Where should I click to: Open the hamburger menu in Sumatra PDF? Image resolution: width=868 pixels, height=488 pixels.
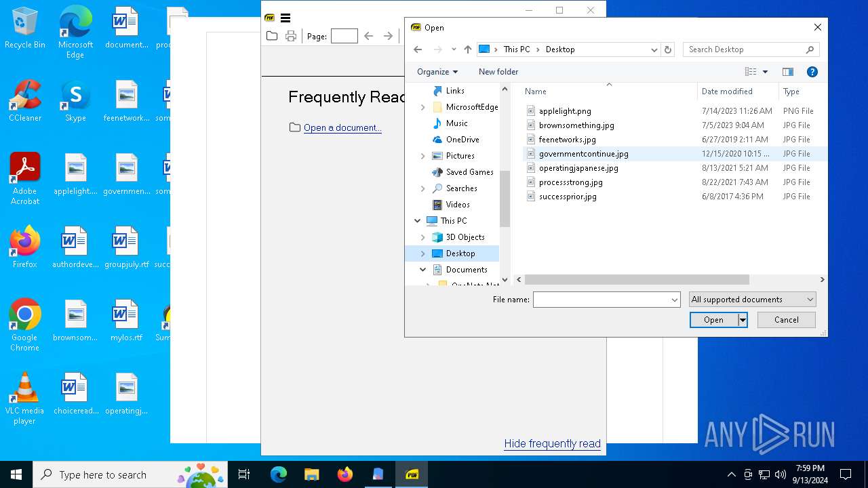click(x=285, y=18)
